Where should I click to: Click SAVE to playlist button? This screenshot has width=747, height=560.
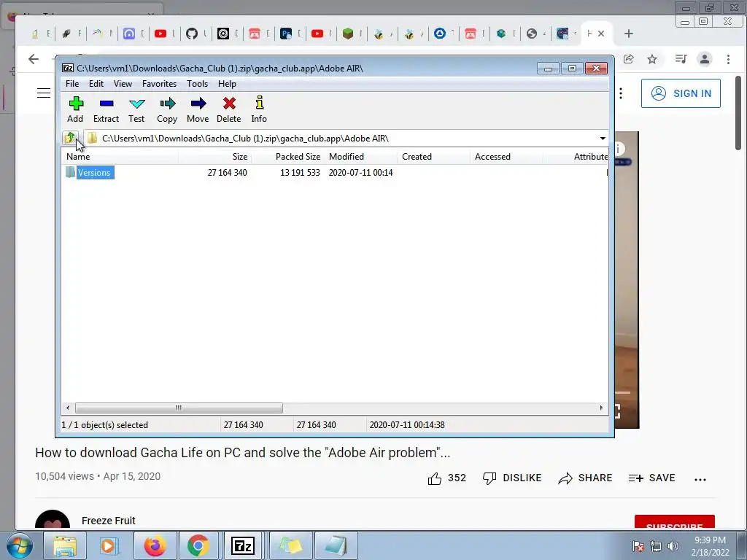(x=651, y=478)
